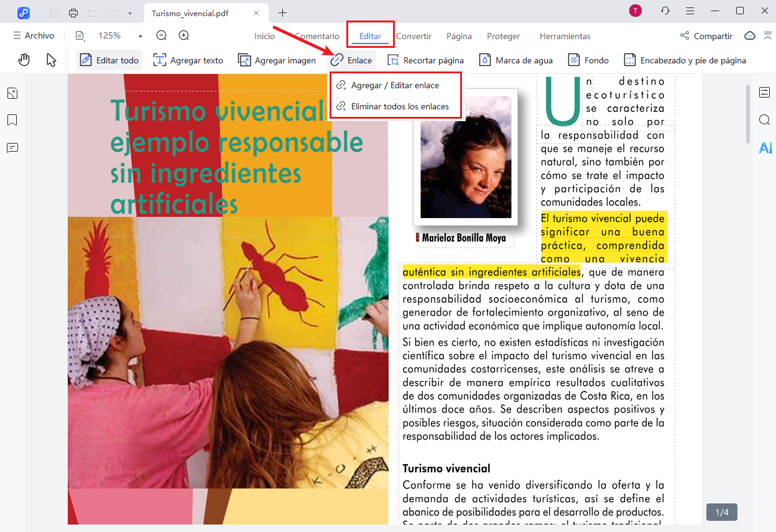The height and width of the screenshot is (532, 776).
Task: Toggle the Editar todo mode
Action: coord(109,60)
